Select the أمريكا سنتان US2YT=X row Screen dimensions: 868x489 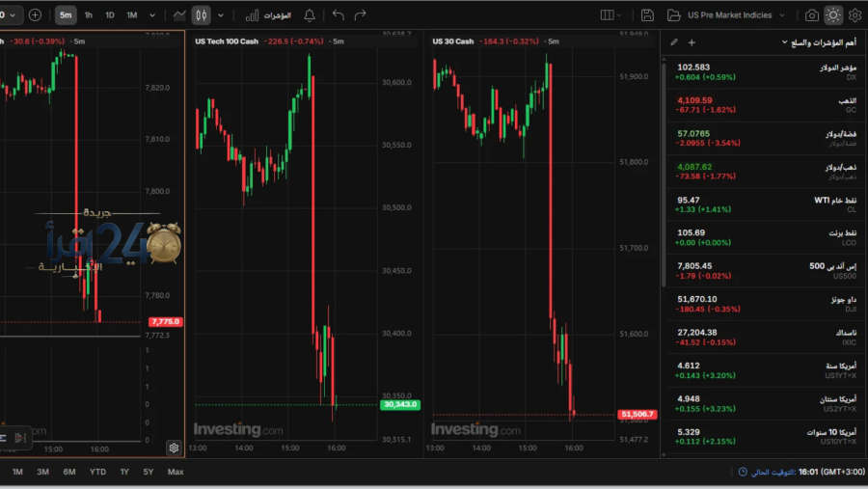[765, 404]
